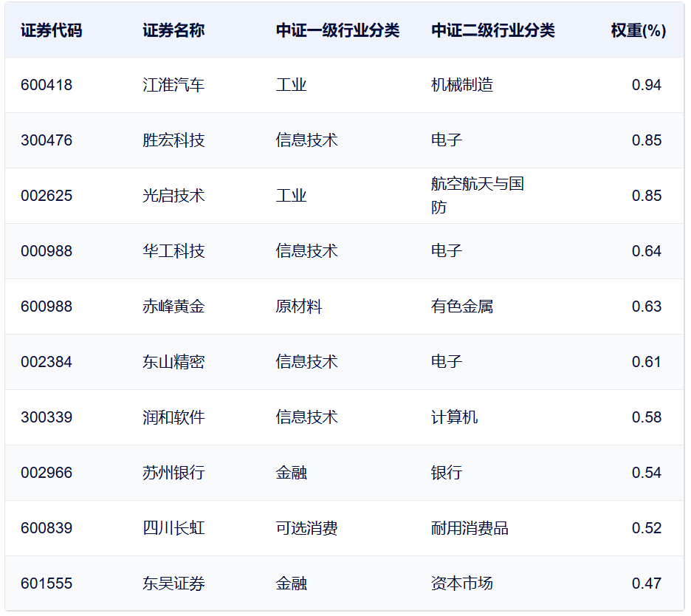Image resolution: width=691 pixels, height=616 pixels.
Task: Click 工业 in the 江淮汽车 row
Action: click(x=291, y=85)
